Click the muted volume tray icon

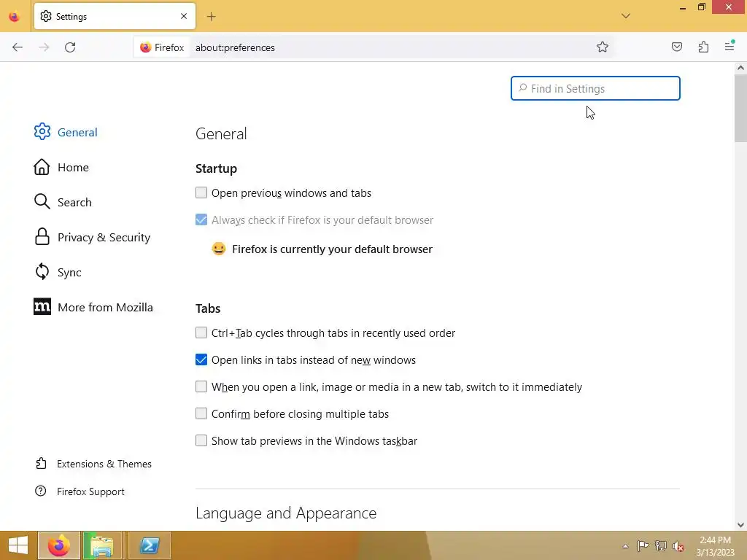[678, 546]
